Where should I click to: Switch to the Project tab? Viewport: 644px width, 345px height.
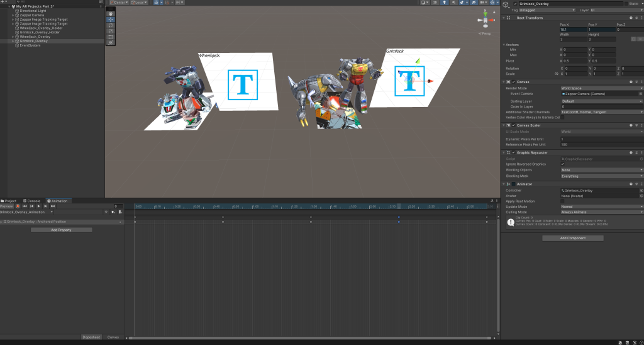(9, 201)
